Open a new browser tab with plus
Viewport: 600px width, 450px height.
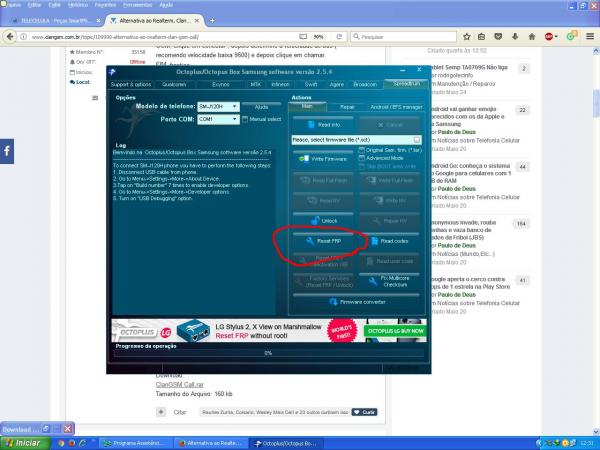212,21
